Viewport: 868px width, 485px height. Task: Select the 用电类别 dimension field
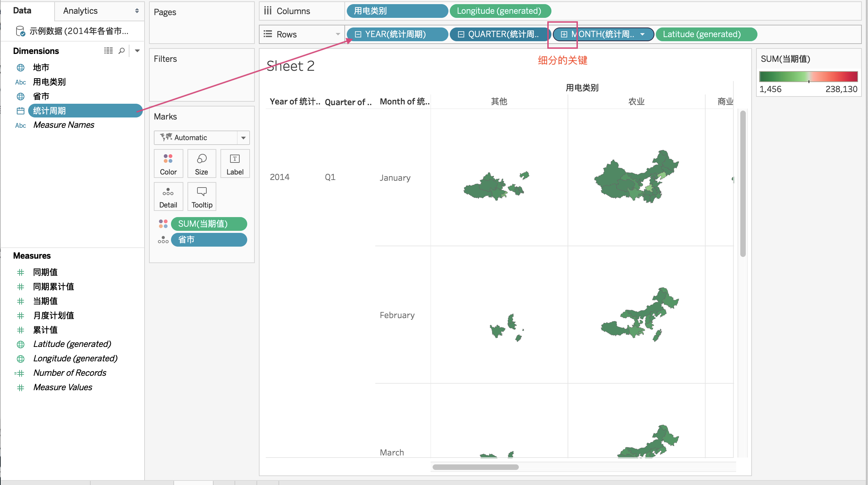point(49,82)
